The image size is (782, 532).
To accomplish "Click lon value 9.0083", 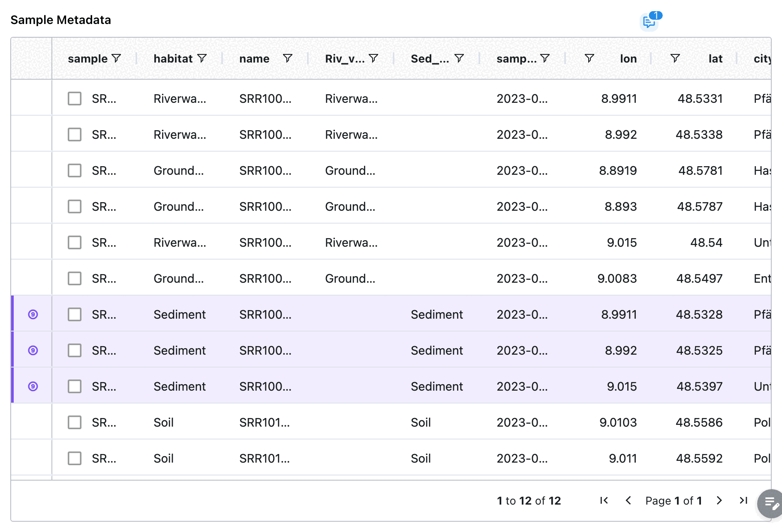I will [x=617, y=278].
